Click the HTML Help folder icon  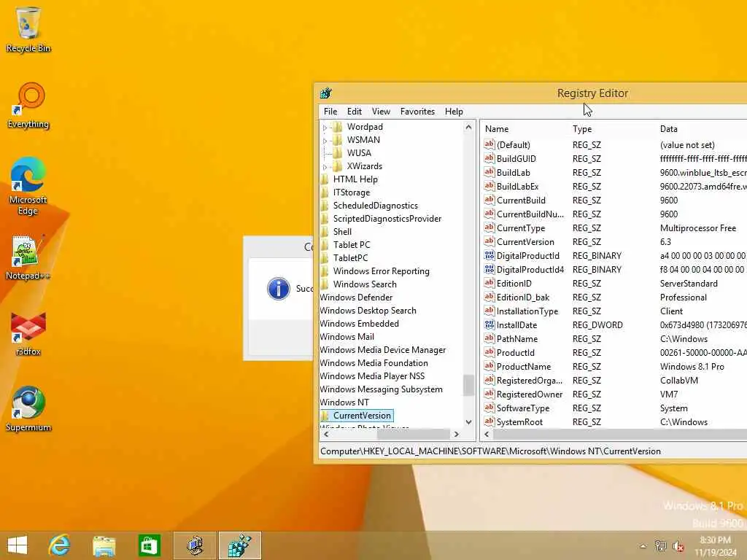pos(325,179)
